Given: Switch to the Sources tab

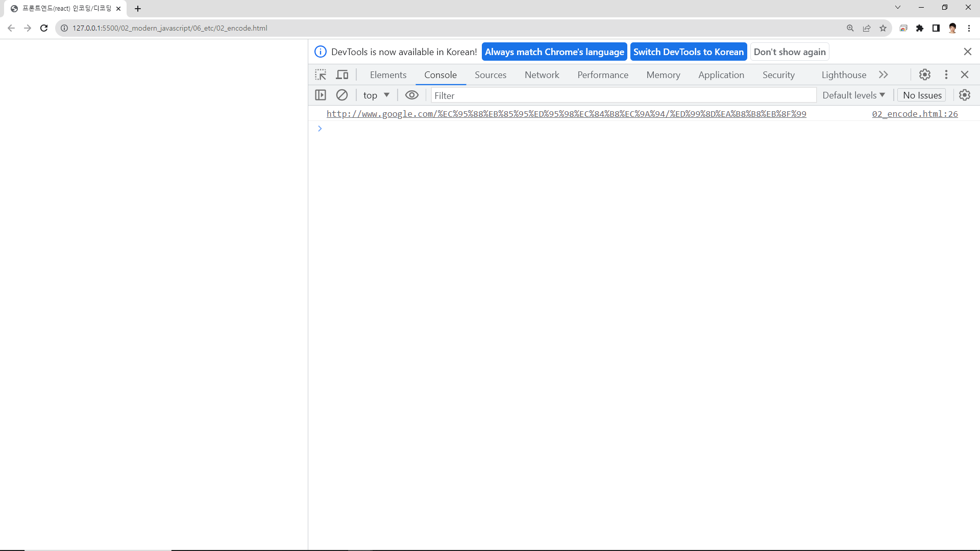Looking at the screenshot, I should click(x=490, y=75).
